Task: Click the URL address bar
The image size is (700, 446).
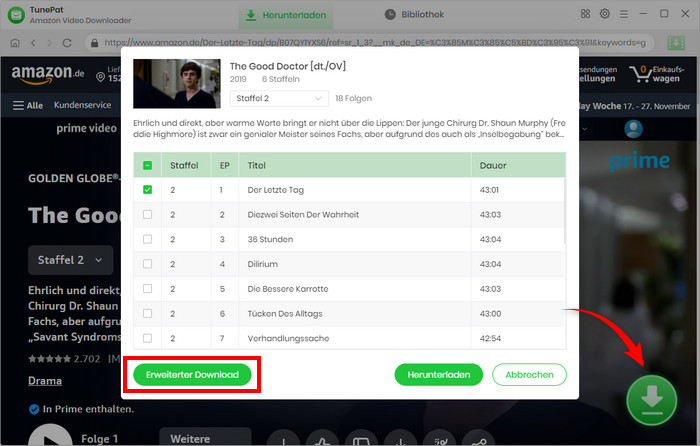Action: (x=370, y=43)
